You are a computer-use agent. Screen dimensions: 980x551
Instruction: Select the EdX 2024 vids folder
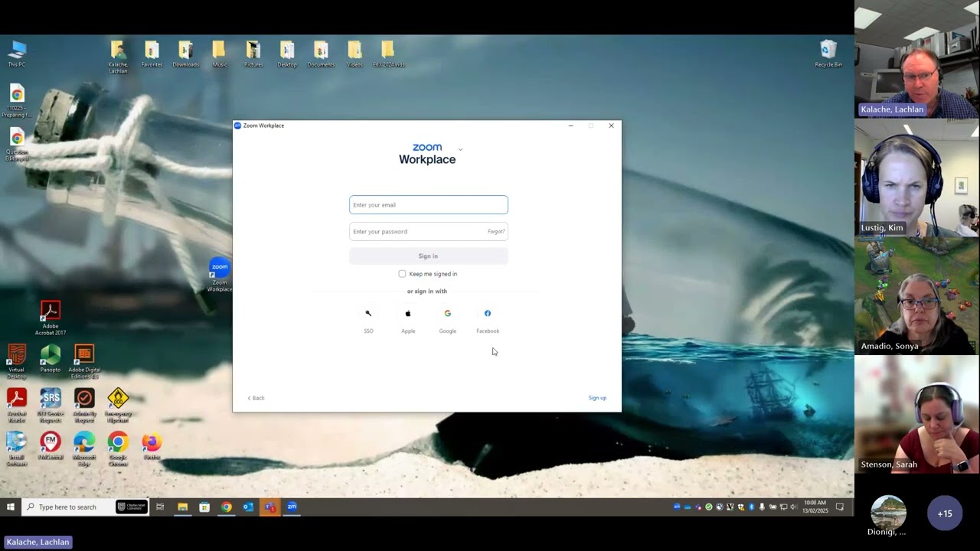coord(388,54)
